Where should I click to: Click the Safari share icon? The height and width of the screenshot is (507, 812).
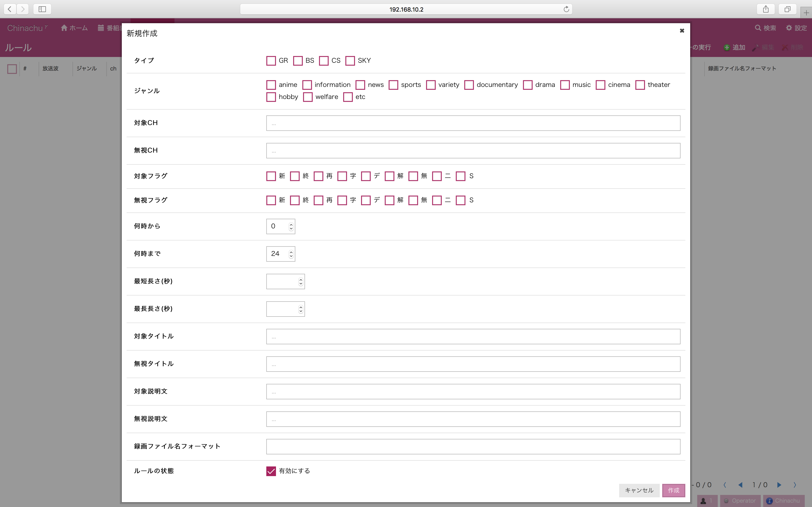[x=765, y=9]
